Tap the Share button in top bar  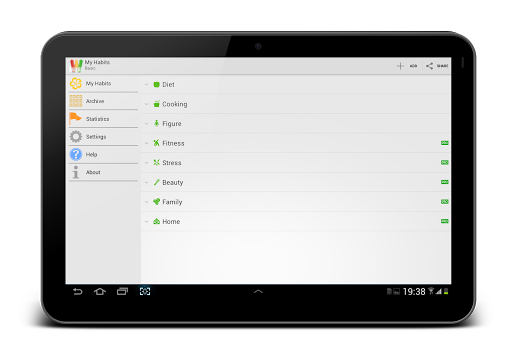coord(437,66)
